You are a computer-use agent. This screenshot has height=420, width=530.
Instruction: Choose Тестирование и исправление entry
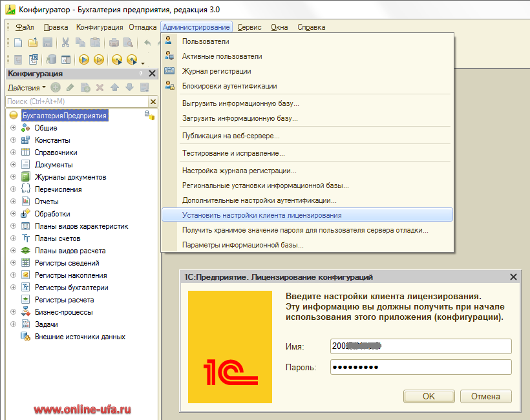[307, 153]
